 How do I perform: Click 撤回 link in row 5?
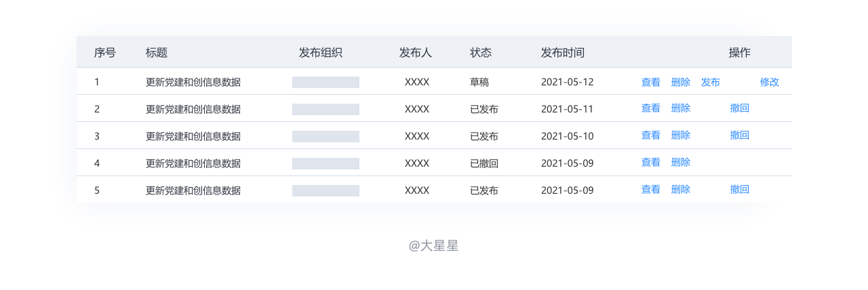coord(739,190)
